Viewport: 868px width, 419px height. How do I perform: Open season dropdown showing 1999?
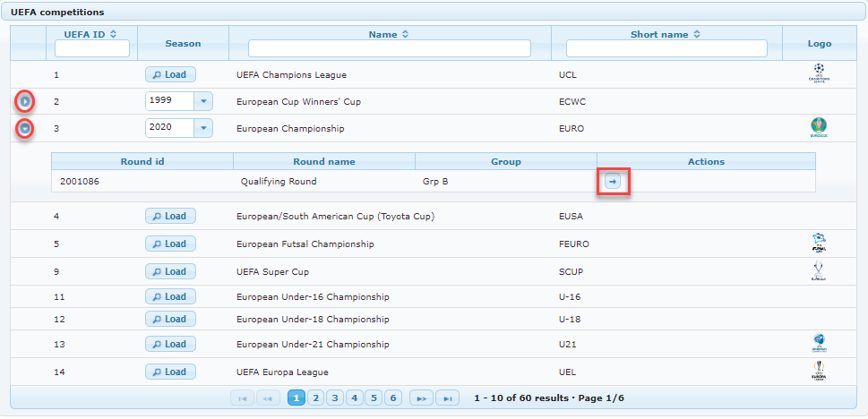pos(203,102)
